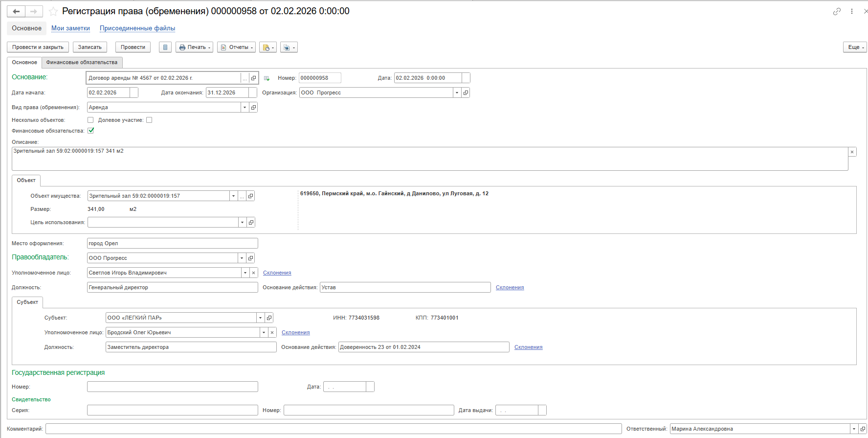This screenshot has width=868, height=438.
Task: Clear the Бродский Олег Юрьевич field
Action: [272, 332]
